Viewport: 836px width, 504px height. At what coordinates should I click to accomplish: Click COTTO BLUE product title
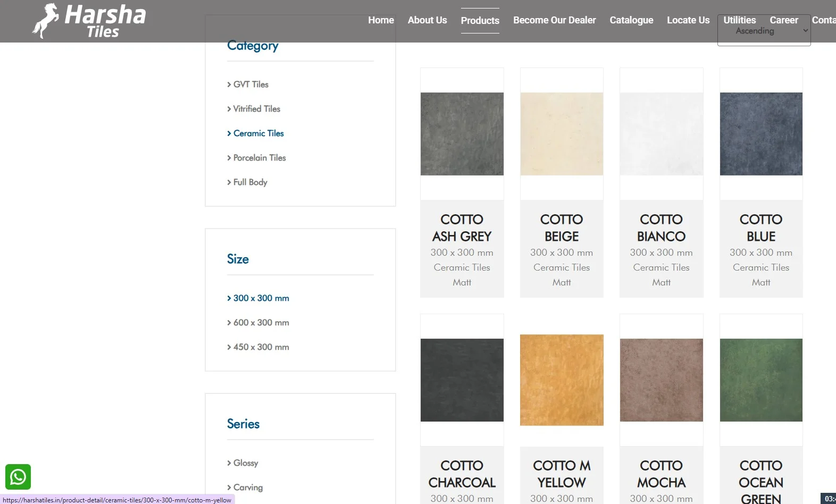pyautogui.click(x=761, y=228)
